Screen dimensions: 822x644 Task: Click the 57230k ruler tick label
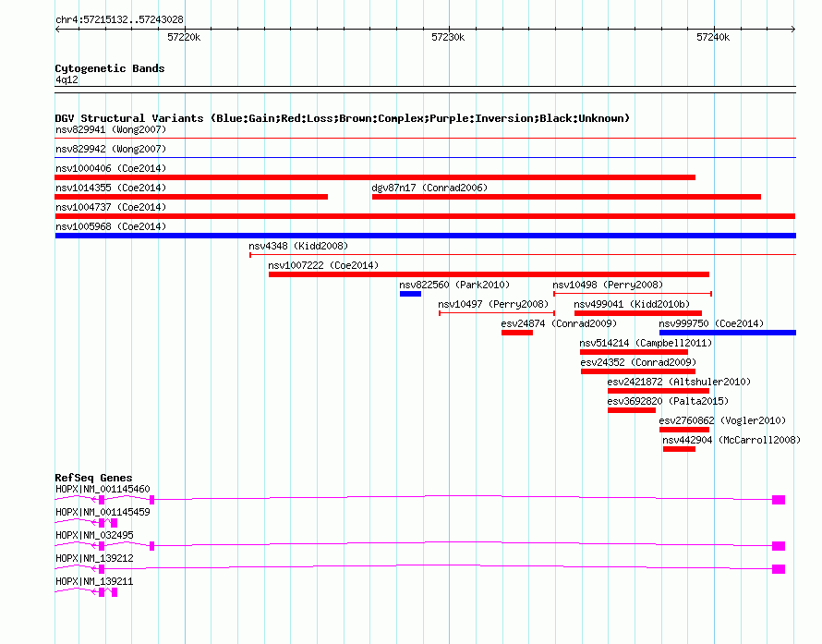click(x=448, y=37)
